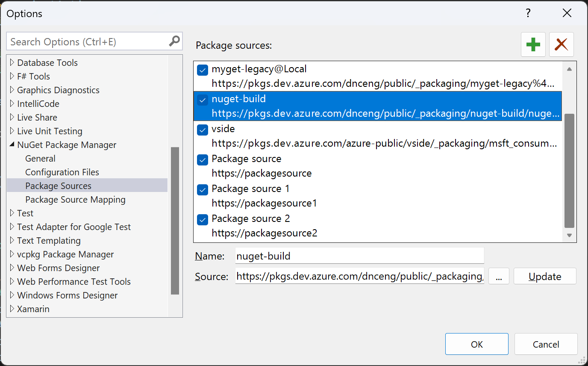Click the package list scrollbar down arrow
588x366 pixels.
tap(569, 235)
